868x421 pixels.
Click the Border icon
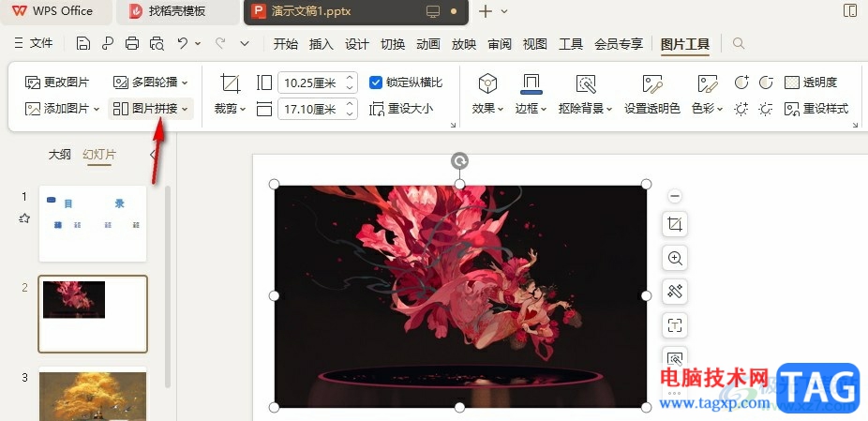click(x=531, y=84)
